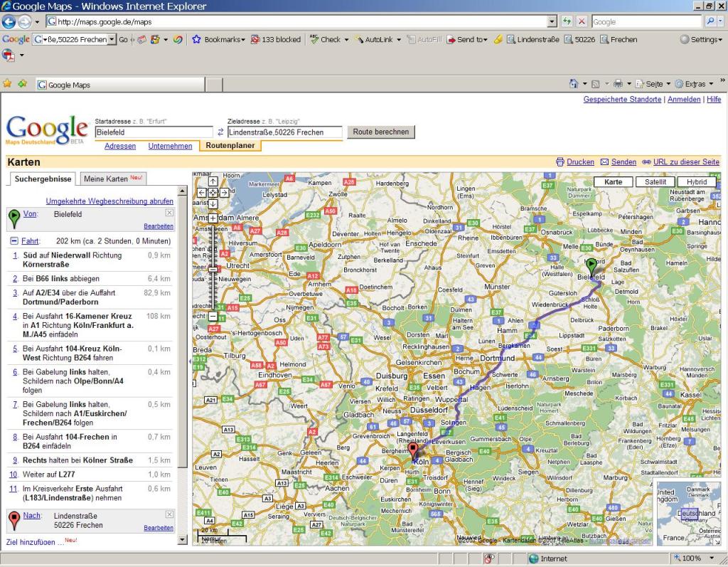Select the Routenplaner tab

click(230, 145)
